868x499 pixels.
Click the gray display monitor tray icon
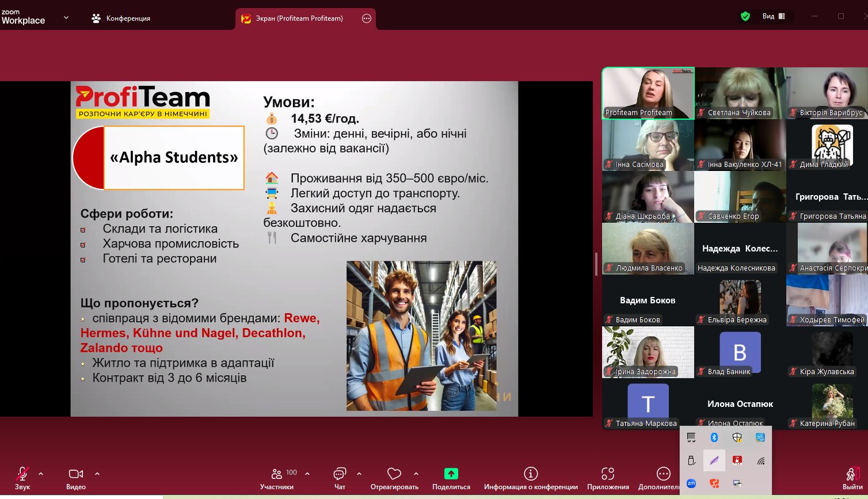click(691, 437)
